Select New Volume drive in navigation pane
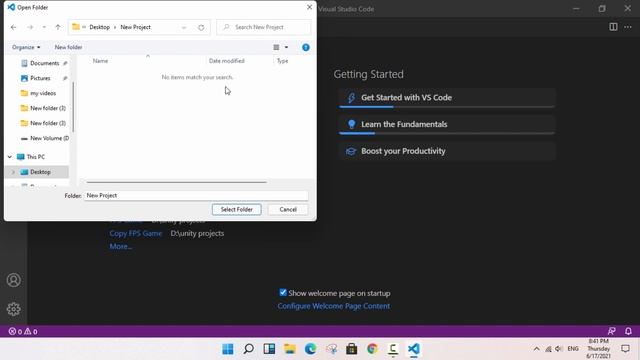This screenshot has width=640, height=360. coord(44,138)
